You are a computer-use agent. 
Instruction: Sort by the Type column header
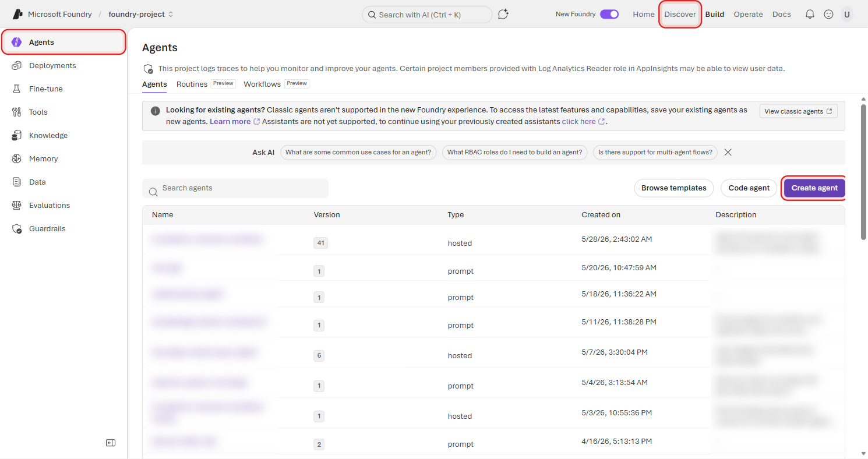coord(456,214)
